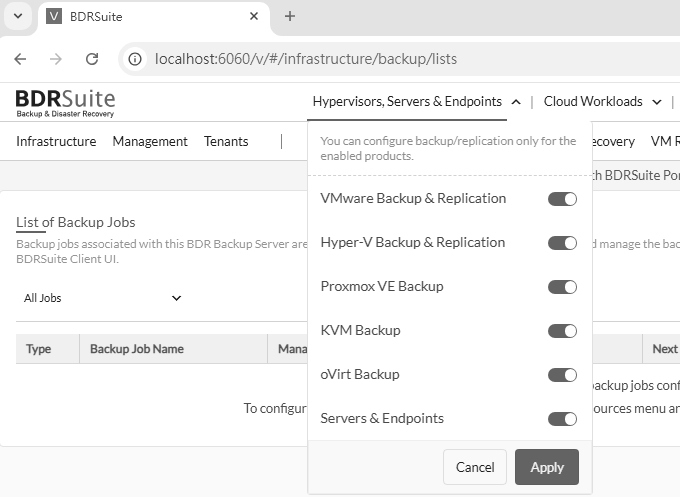Open the Management menu
The width and height of the screenshot is (680, 497).
pyautogui.click(x=150, y=141)
